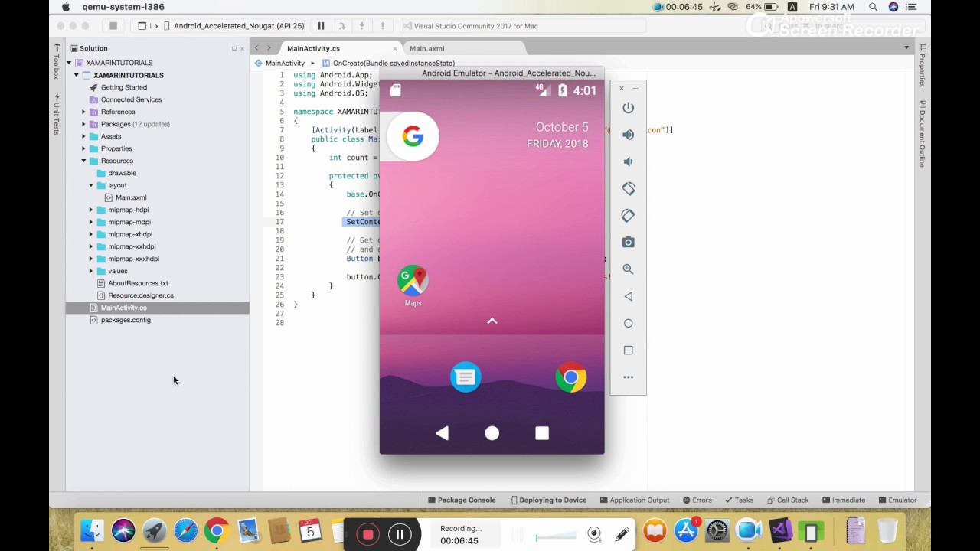Select Main.axml in solution tree
Image resolution: width=980 pixels, height=551 pixels.
click(131, 197)
